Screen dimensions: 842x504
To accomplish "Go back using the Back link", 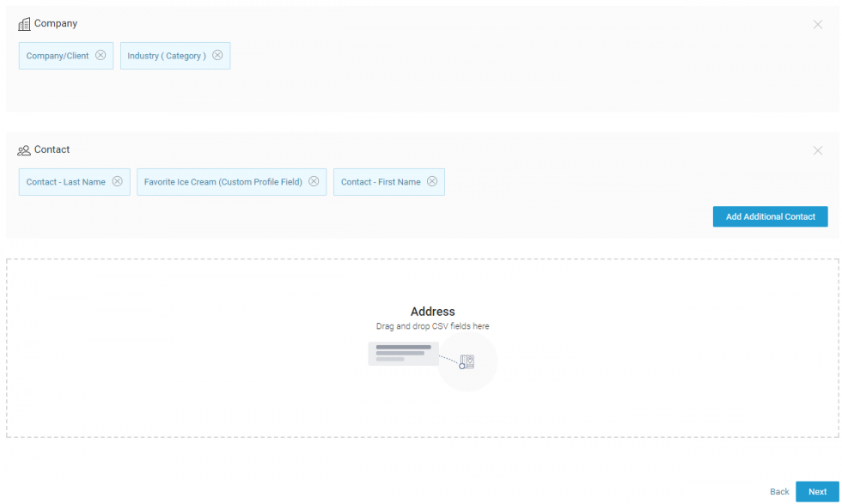I will [x=779, y=492].
